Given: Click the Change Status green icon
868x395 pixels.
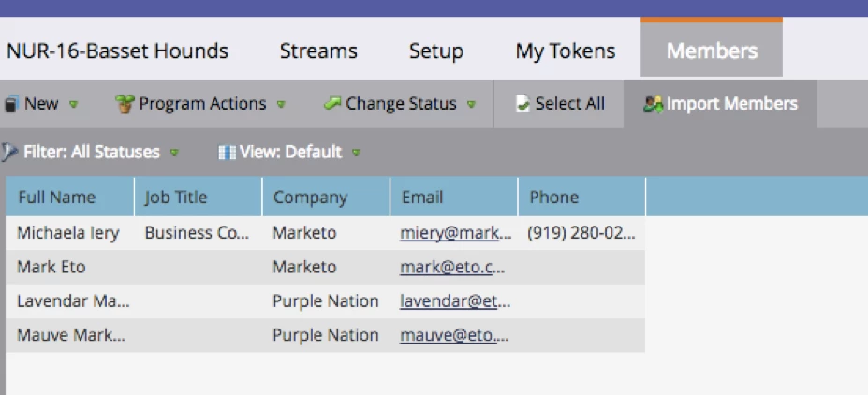Looking at the screenshot, I should tap(332, 103).
